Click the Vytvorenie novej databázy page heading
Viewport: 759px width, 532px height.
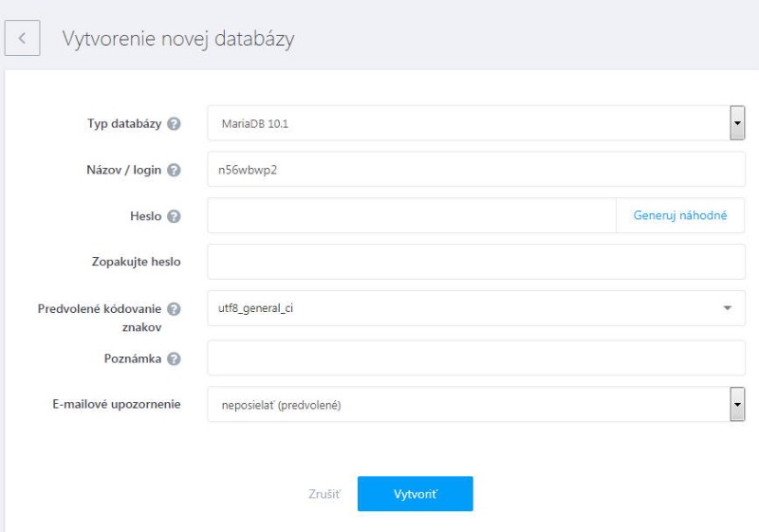tap(178, 39)
